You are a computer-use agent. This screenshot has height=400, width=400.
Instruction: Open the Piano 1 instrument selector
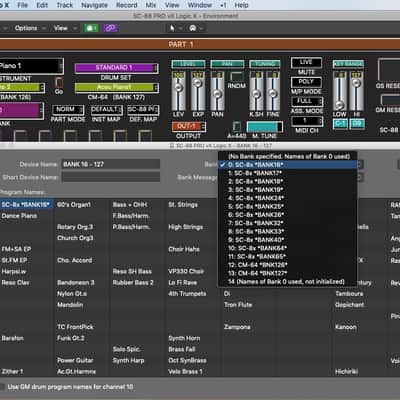tap(31, 66)
